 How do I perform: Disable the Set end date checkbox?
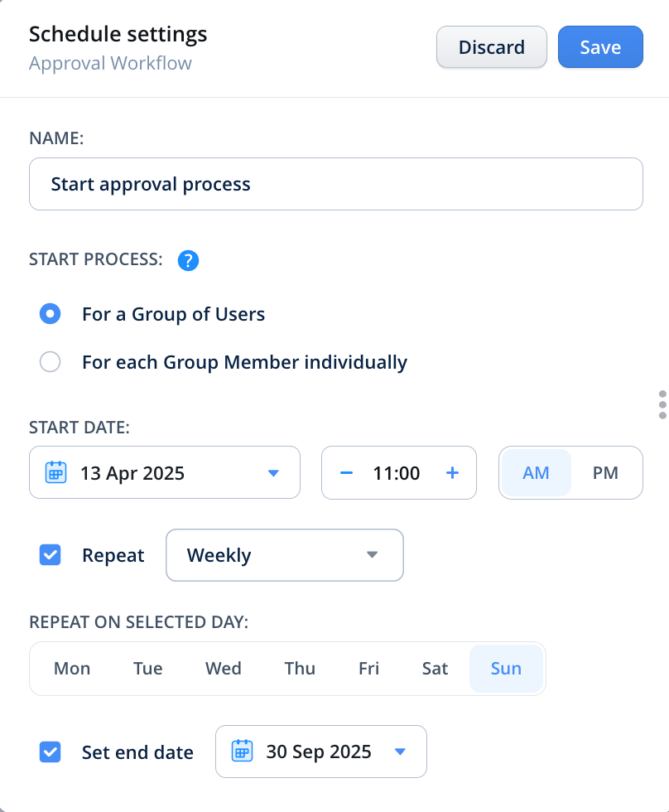(x=51, y=752)
